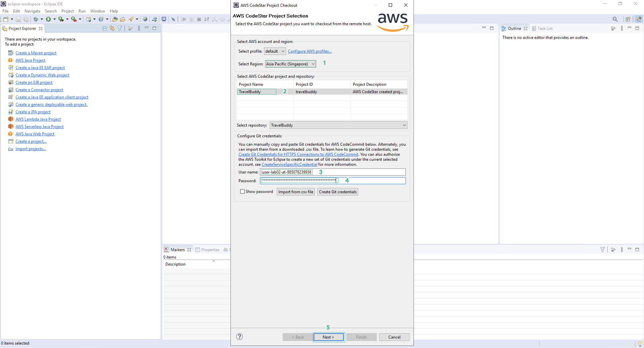Select the TravelBuddy project row
The height and width of the screenshot is (348, 644).
pyautogui.click(x=322, y=92)
